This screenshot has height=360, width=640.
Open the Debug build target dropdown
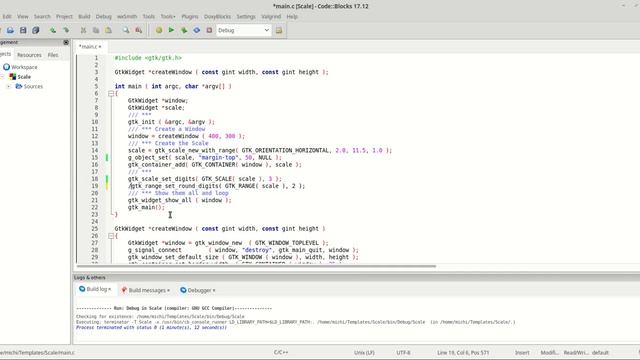243,30
